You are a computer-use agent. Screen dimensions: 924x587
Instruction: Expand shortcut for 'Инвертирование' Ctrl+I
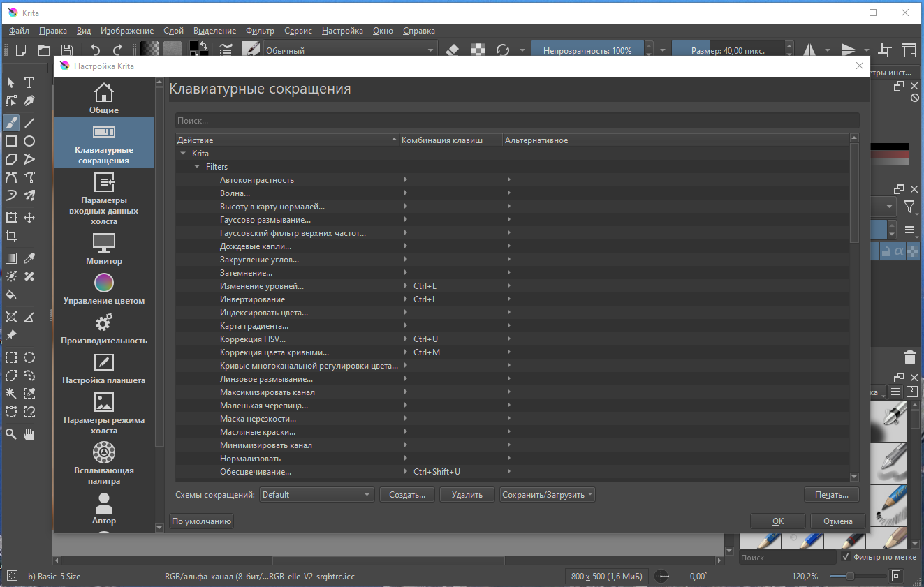tap(405, 299)
